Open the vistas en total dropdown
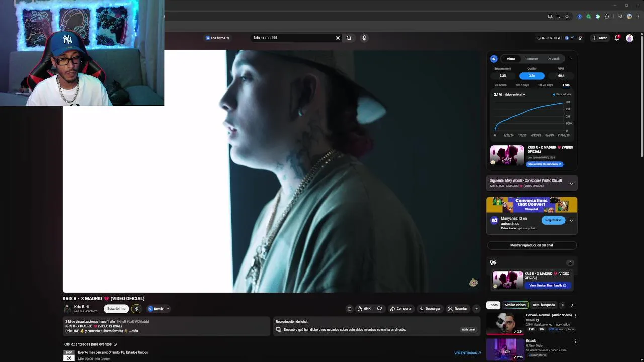 [x=515, y=94]
